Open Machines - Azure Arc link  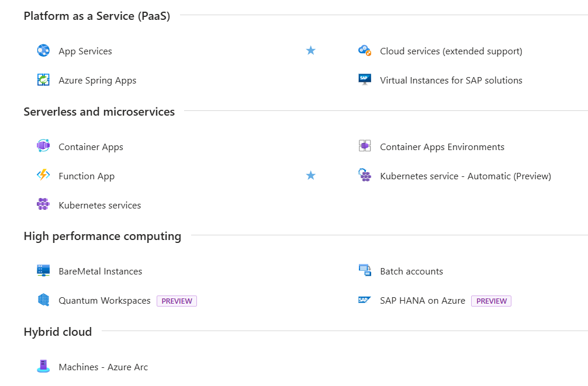(x=103, y=367)
